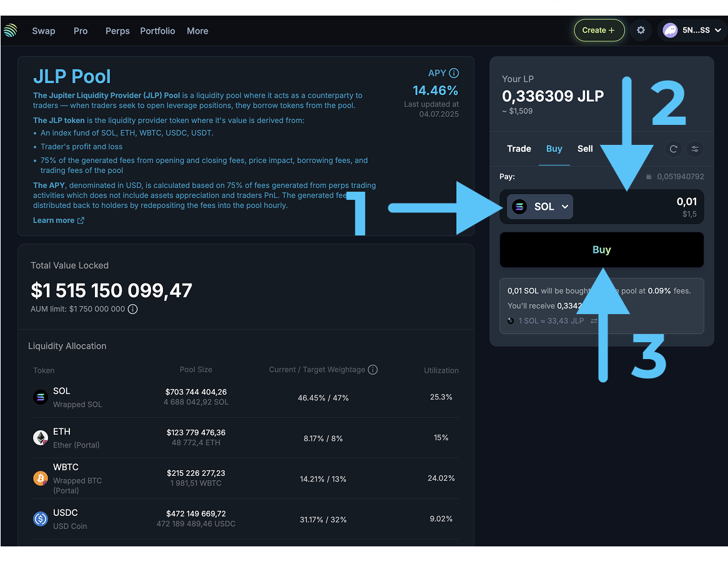Image resolution: width=728 pixels, height=562 pixels.
Task: Toggle the 1 SOL ≈ 33,43 JLP rate direction
Action: 594,321
